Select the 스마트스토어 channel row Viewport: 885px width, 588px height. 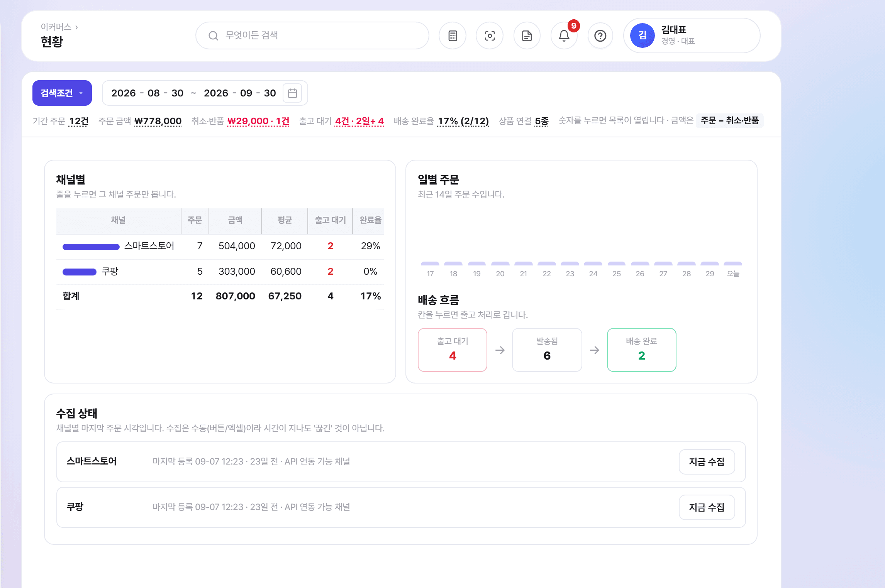click(220, 246)
